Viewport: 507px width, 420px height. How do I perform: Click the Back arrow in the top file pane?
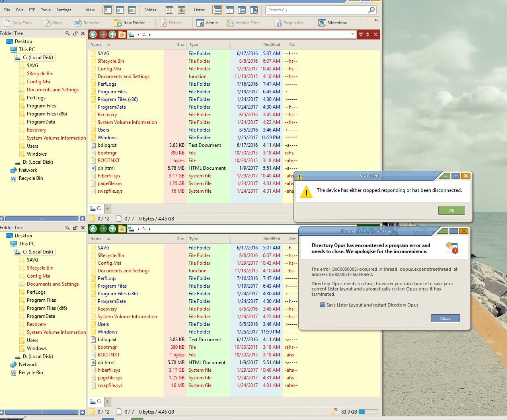pos(93,35)
